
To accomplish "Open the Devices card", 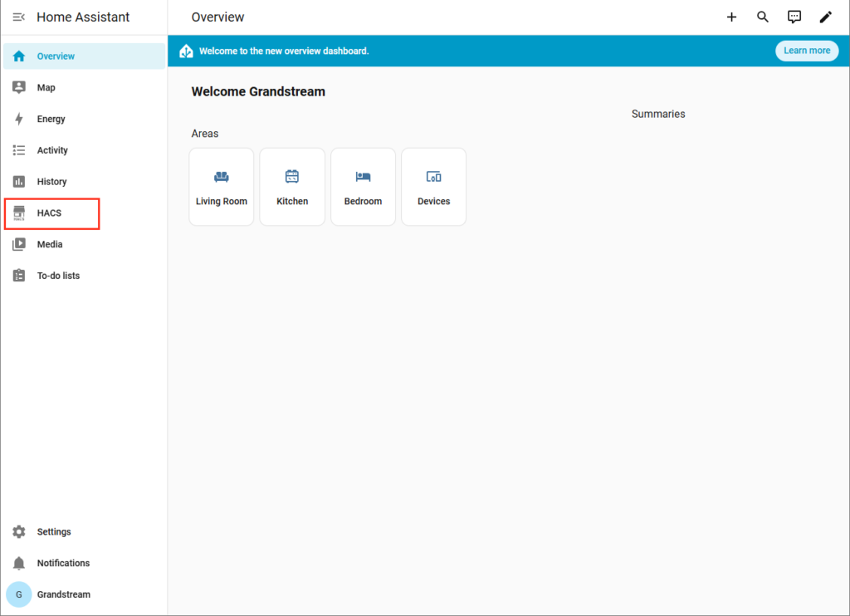I will click(433, 187).
